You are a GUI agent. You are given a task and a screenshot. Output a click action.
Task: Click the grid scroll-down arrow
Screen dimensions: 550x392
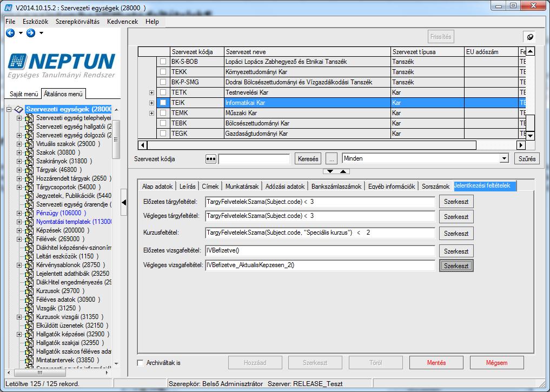point(531,136)
